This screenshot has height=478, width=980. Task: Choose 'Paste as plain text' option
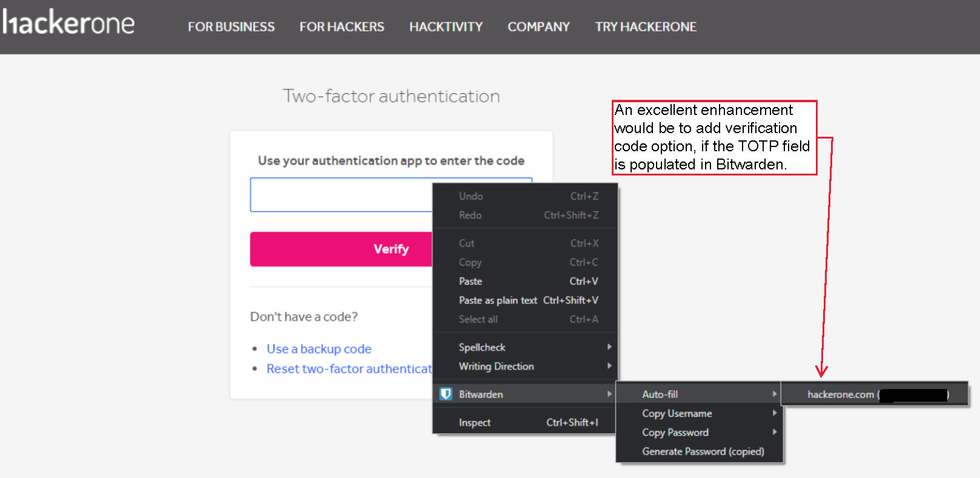pos(525,301)
